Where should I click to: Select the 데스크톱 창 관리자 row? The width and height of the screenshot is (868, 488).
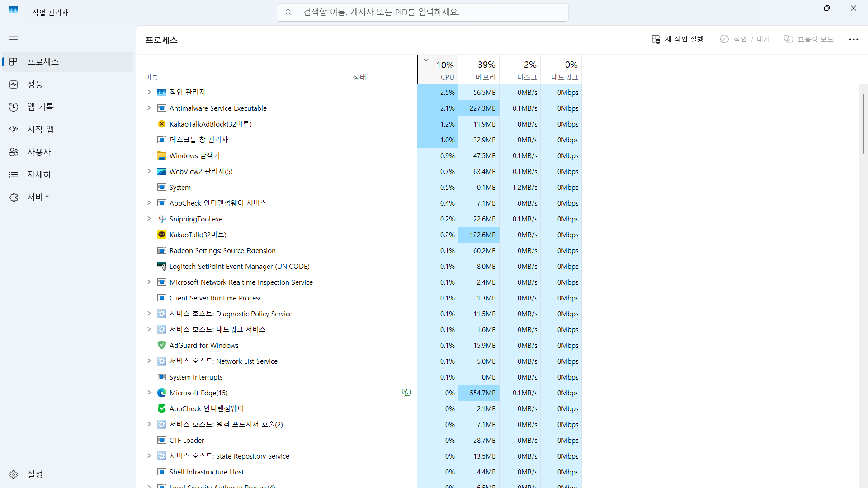(x=359, y=140)
